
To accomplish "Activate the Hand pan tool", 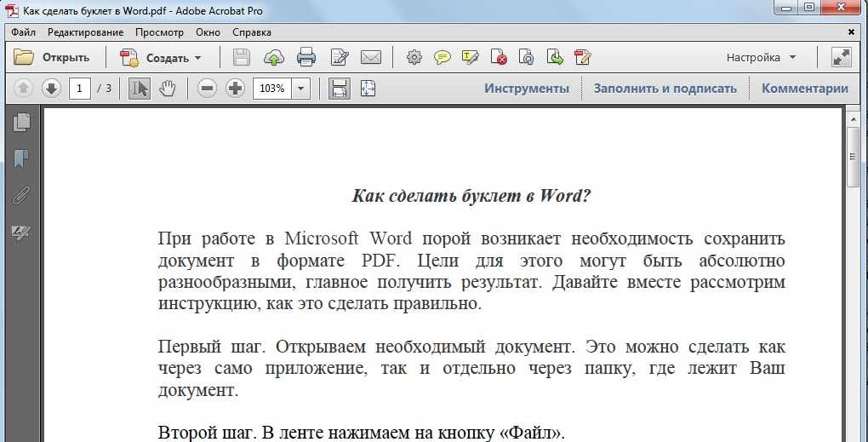I will coord(167,88).
